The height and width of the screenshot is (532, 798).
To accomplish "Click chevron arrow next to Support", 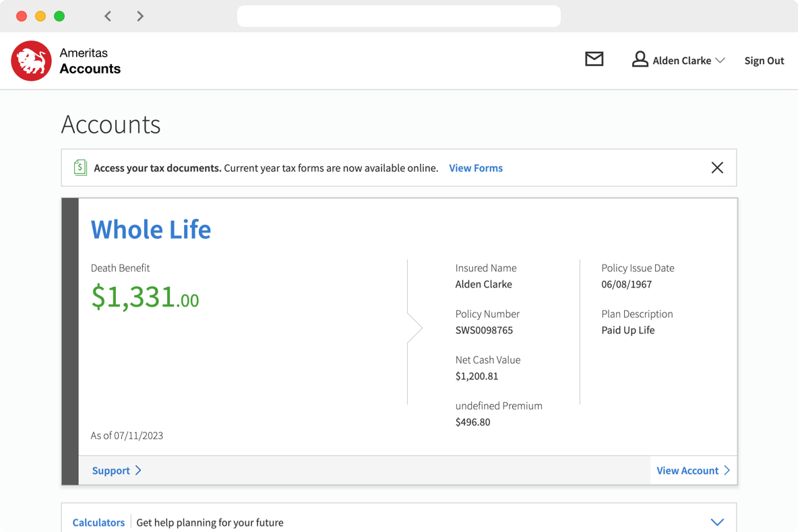I will pos(138,470).
